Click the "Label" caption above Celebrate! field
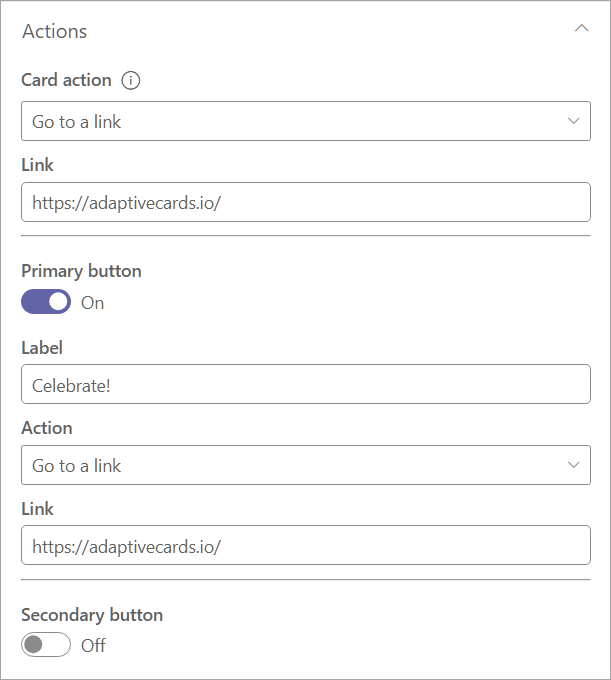The image size is (611, 680). pyautogui.click(x=42, y=347)
